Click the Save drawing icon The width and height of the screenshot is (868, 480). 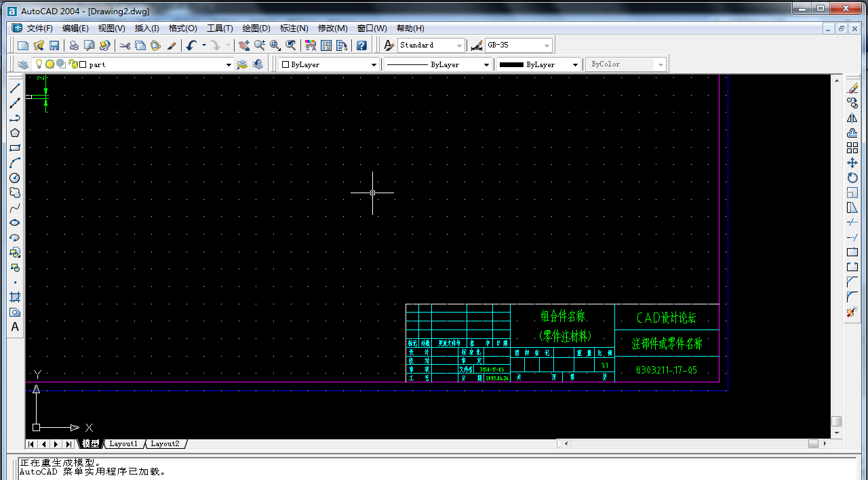(54, 45)
